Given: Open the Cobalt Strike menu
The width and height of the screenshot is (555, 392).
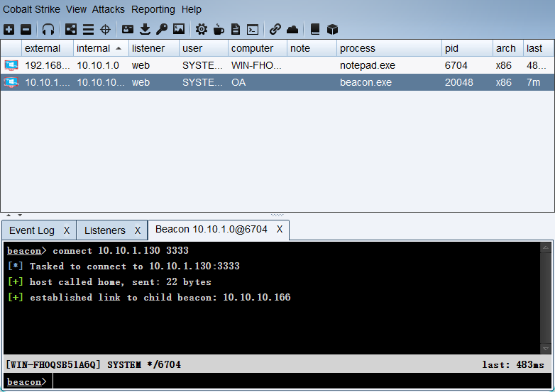Looking at the screenshot, I should click(x=31, y=9).
